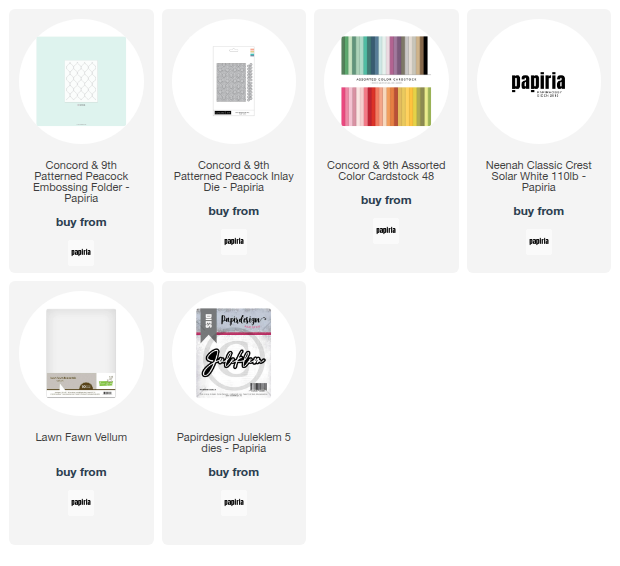This screenshot has height=566, width=620.
Task: Click Papiria logo under Papirdesign Juleklem dies
Action: [233, 502]
